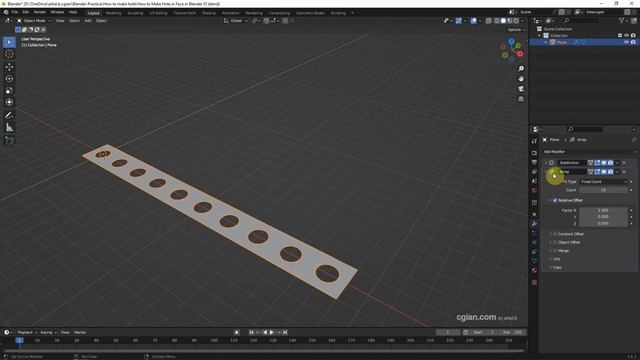Toggle Plane render camera icon in outliner
The width and height of the screenshot is (640, 360).
[x=633, y=42]
